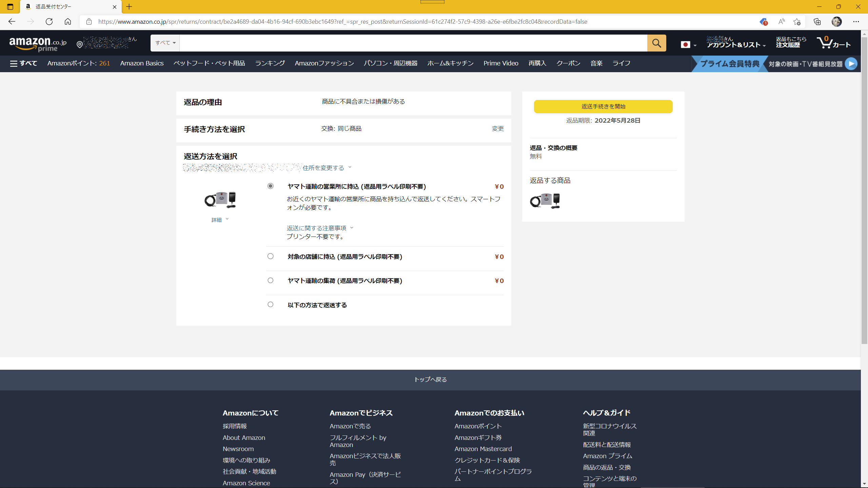The image size is (868, 488).
Task: Click the Amazon search input field
Action: [x=413, y=43]
